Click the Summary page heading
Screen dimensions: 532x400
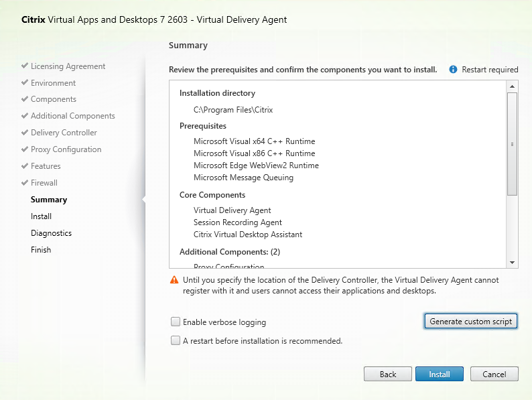coord(188,46)
